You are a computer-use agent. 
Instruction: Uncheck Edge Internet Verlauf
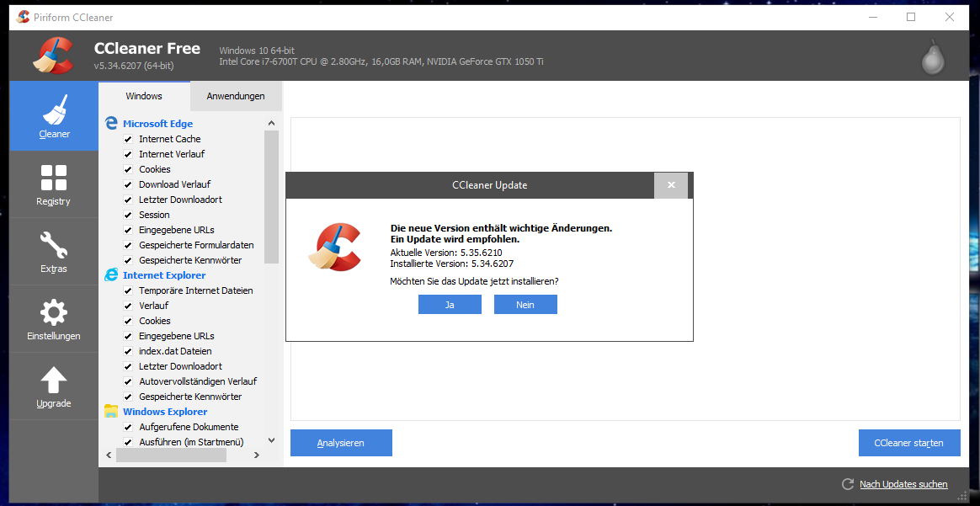tap(127, 154)
